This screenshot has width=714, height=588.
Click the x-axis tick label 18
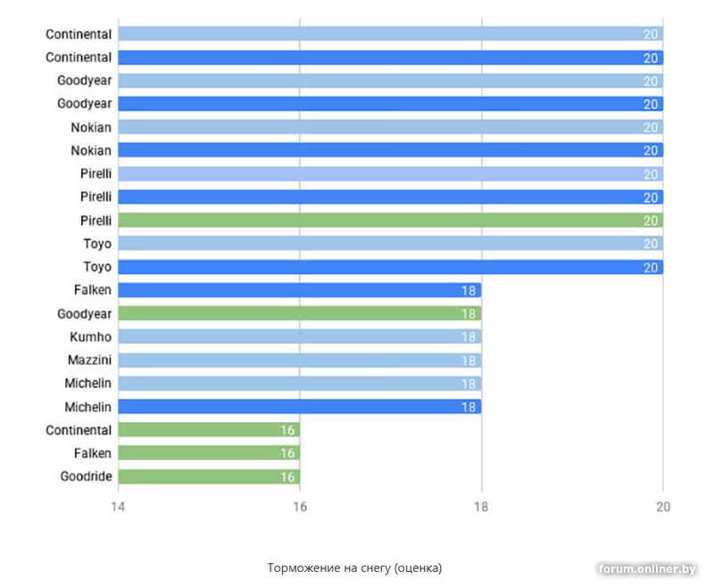(x=481, y=508)
